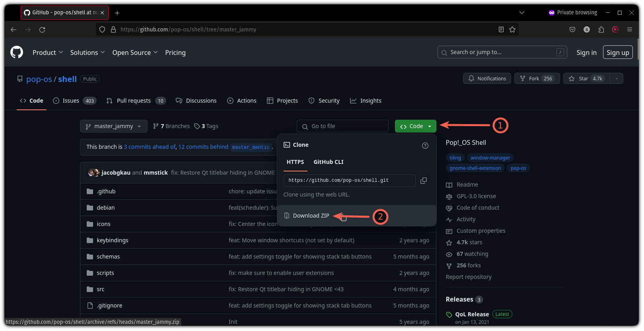Open the Firefox hamburger menu

[630, 29]
